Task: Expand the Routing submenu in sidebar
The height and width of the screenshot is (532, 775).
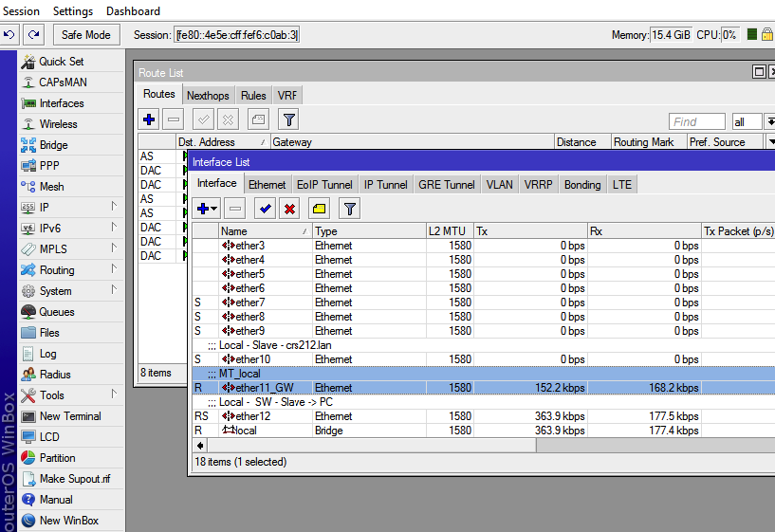Action: click(x=57, y=270)
